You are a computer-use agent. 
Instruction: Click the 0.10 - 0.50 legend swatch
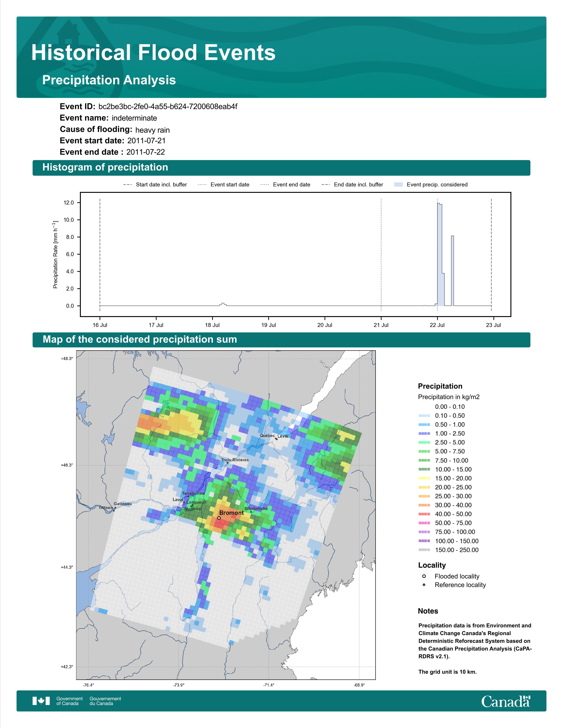coord(424,416)
